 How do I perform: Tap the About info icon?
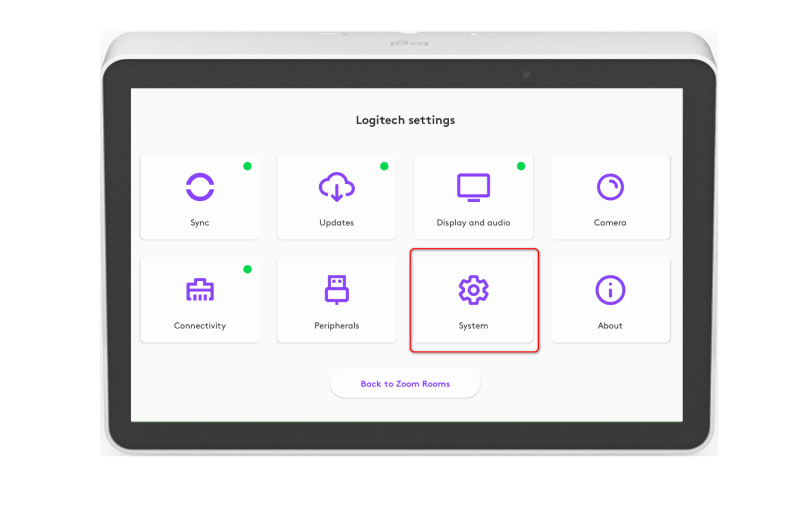(x=610, y=290)
